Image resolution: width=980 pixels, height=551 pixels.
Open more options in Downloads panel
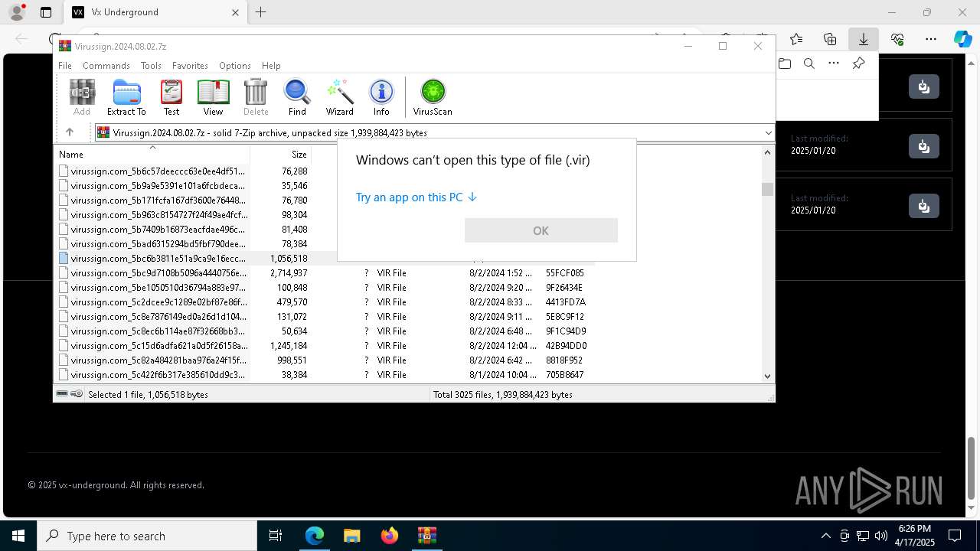[x=834, y=64]
